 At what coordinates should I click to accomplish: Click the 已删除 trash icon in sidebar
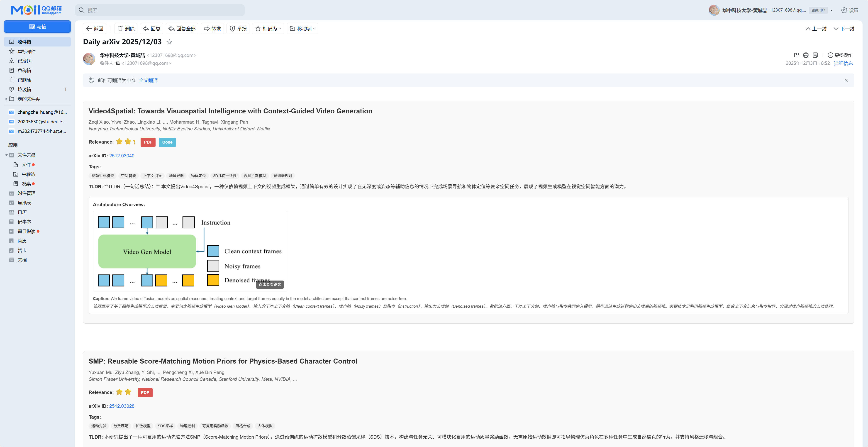(x=12, y=80)
